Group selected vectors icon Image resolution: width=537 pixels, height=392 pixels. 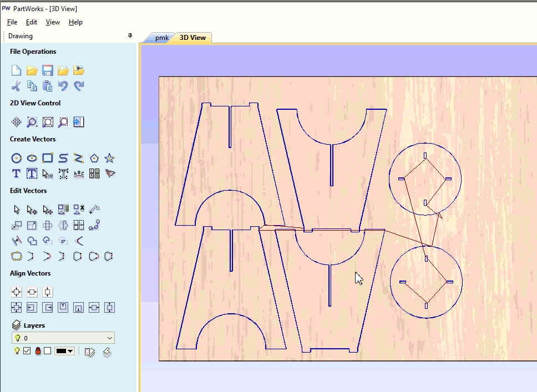(x=63, y=209)
